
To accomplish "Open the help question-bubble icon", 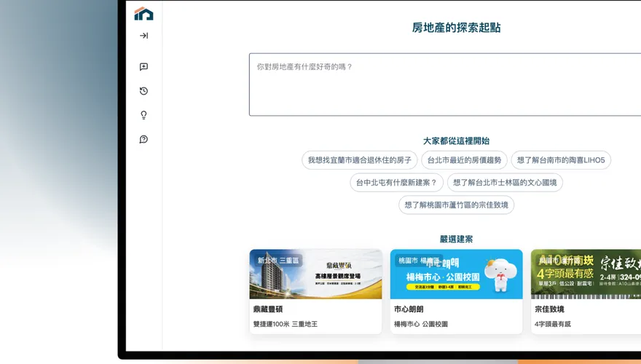I will pos(143,139).
